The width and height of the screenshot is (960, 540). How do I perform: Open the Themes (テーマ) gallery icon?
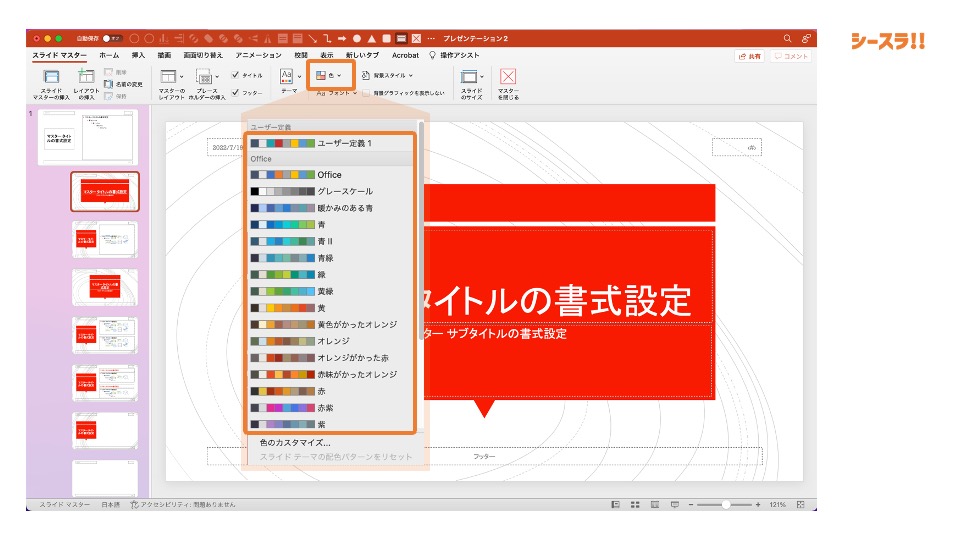286,76
